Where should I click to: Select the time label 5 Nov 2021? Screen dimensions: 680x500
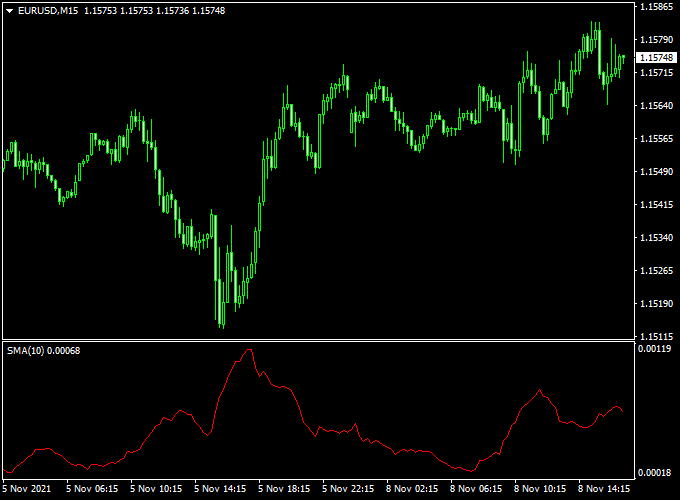(26, 489)
